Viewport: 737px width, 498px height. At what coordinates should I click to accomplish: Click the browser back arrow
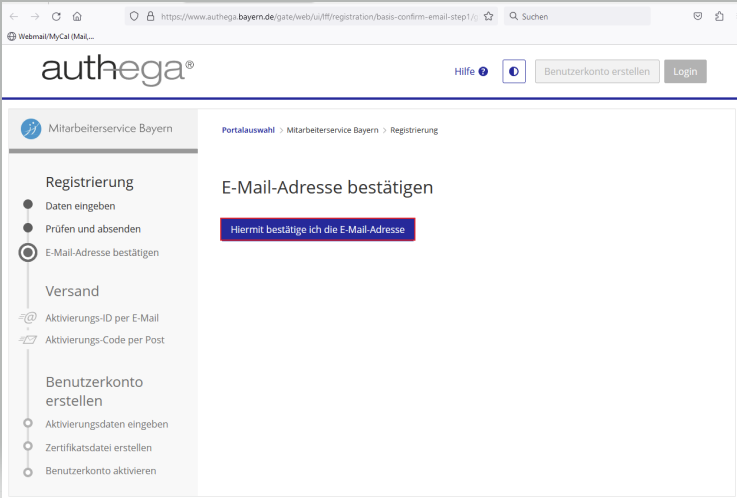click(14, 17)
